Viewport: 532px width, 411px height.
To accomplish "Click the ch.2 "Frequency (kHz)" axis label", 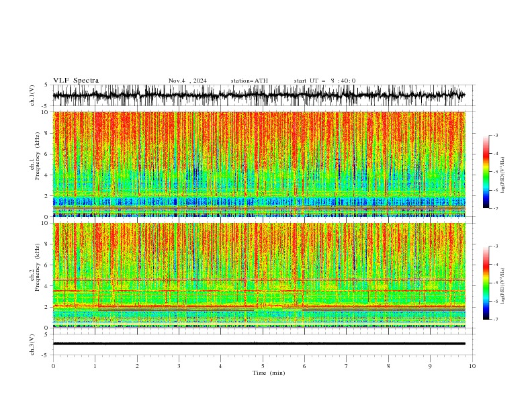I will tap(38, 267).
